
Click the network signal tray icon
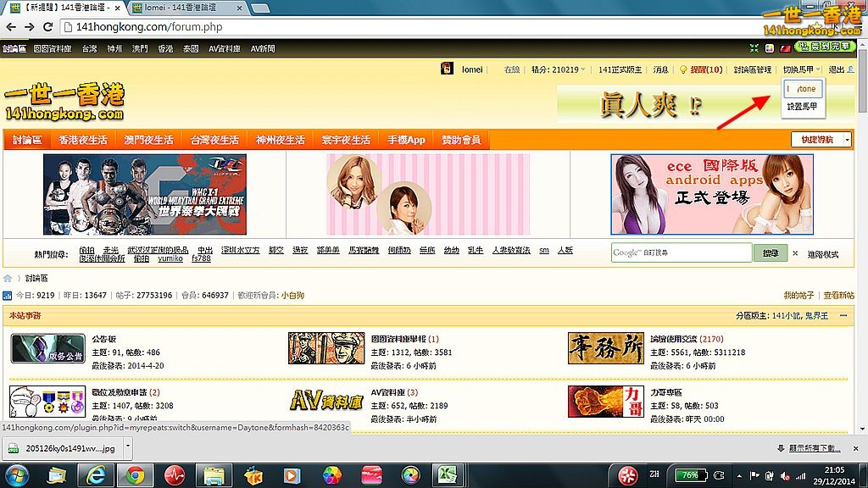[x=800, y=476]
